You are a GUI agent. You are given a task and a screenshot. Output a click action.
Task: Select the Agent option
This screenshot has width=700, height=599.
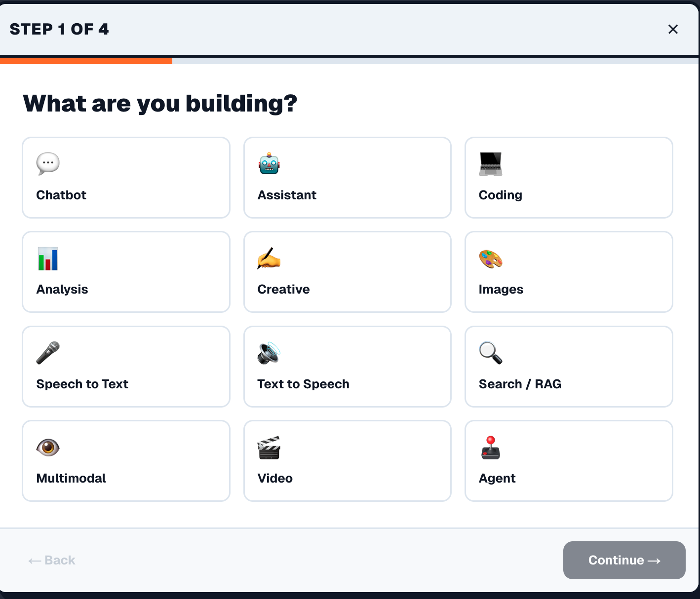point(568,461)
